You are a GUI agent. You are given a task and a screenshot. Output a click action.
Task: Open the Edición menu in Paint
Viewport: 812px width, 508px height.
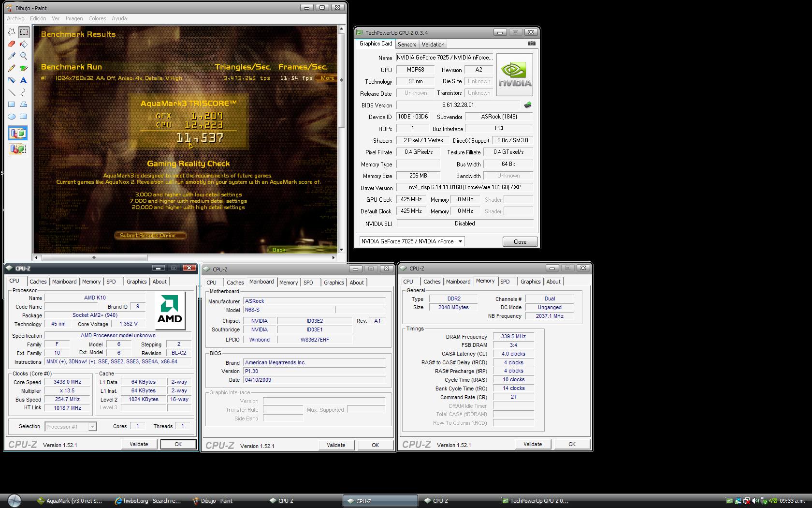pos(38,18)
